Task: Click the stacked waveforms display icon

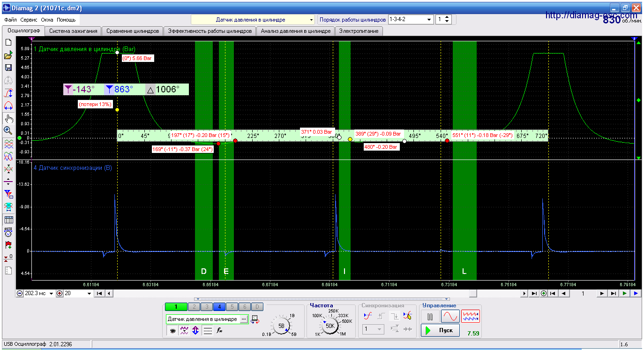Action: [8, 144]
